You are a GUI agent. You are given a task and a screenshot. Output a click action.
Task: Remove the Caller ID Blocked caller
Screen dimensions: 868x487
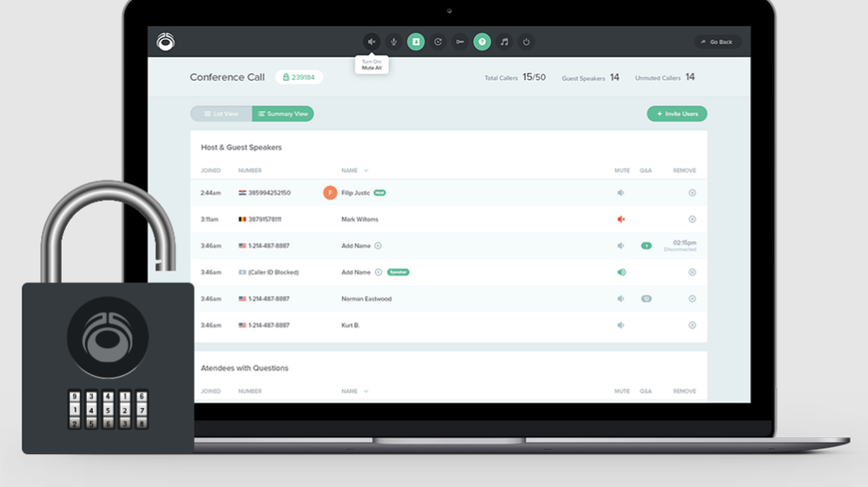pyautogui.click(x=692, y=273)
